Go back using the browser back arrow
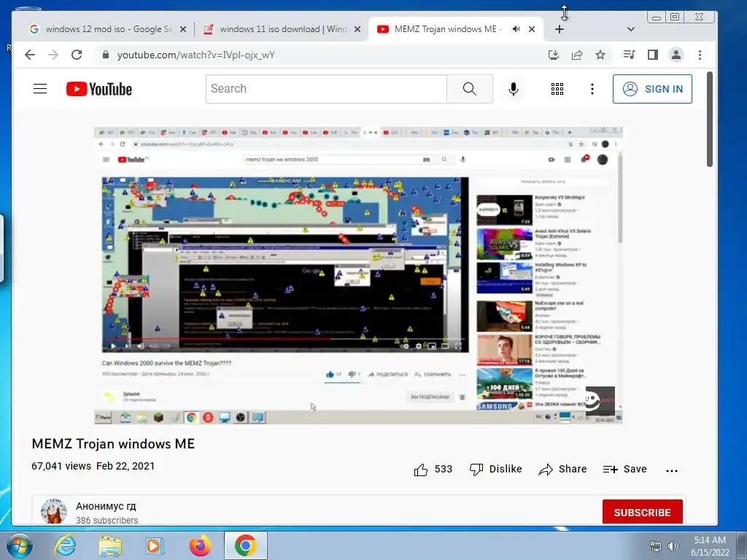 (x=30, y=55)
